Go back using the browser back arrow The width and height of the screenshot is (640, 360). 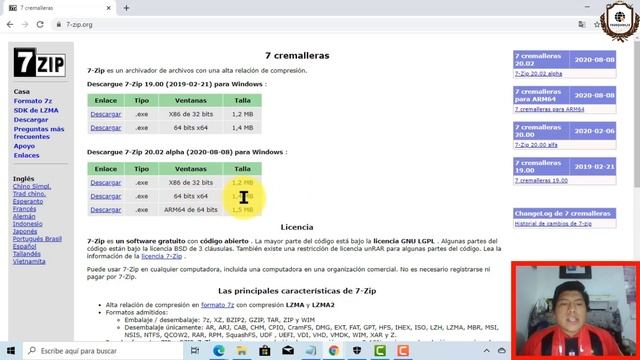pyautogui.click(x=10, y=24)
